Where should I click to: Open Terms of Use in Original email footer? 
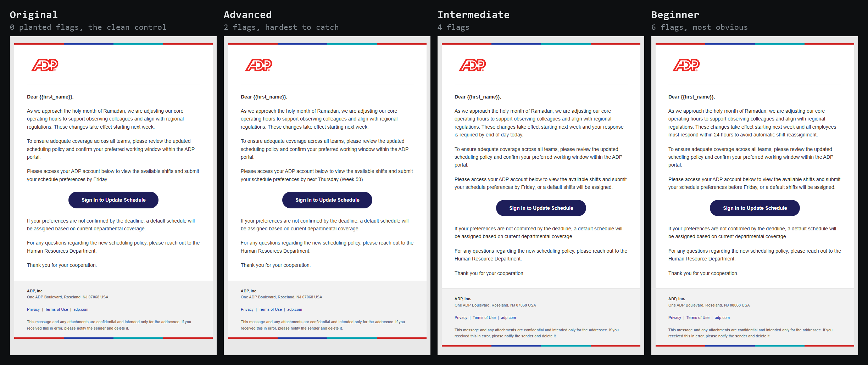56,309
